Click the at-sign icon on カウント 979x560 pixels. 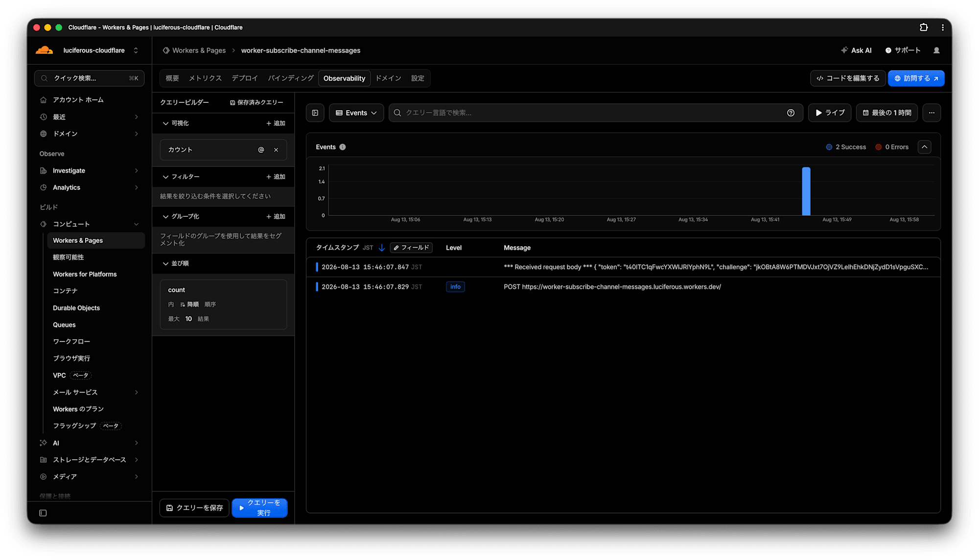point(261,150)
